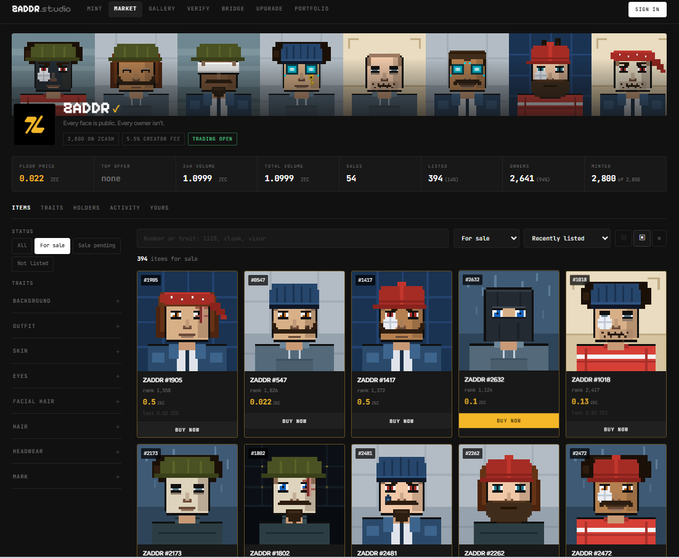Switch to the small grid view icon
Image resolution: width=679 pixels, height=558 pixels.
tap(659, 238)
